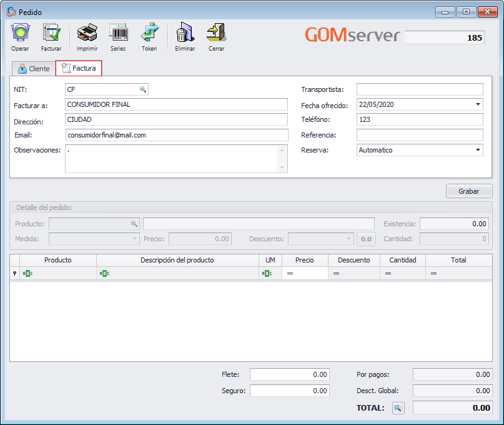Click the search icon in NIT field
504x425 pixels.
click(142, 89)
